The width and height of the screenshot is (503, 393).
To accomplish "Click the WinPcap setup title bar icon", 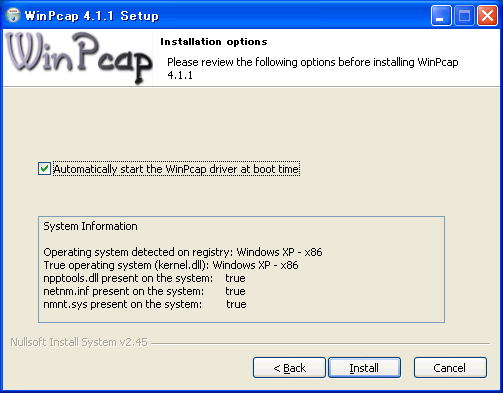I will click(x=13, y=15).
